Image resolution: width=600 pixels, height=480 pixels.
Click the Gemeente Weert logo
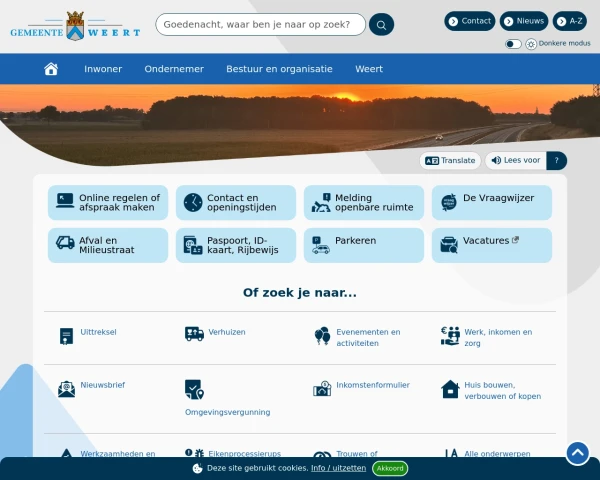pyautogui.click(x=75, y=26)
